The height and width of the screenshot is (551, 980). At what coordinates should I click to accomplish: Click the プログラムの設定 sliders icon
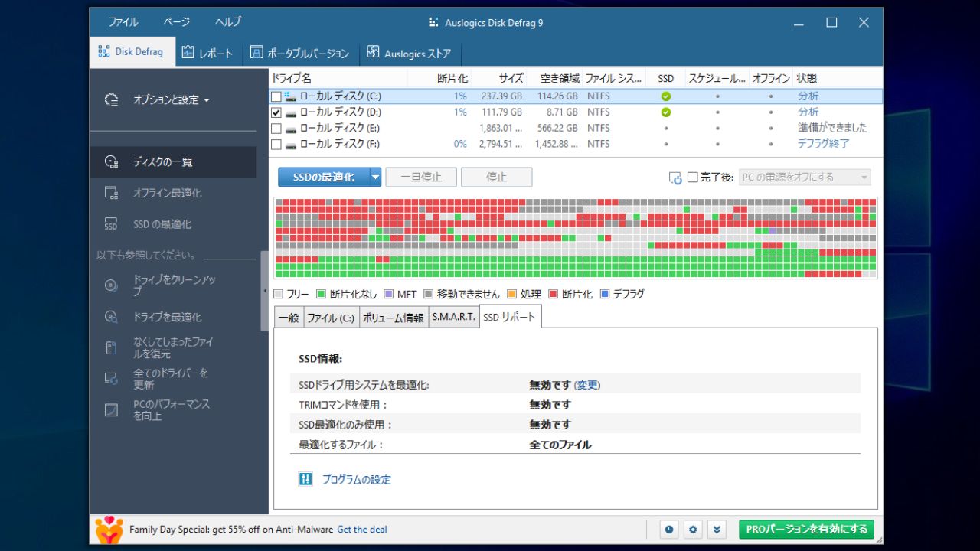coord(305,479)
